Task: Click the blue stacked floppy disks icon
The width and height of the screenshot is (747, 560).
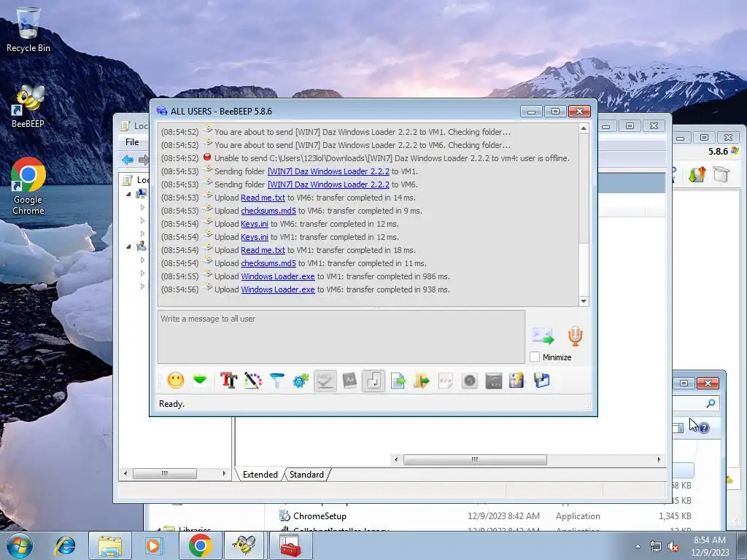Action: [x=542, y=381]
